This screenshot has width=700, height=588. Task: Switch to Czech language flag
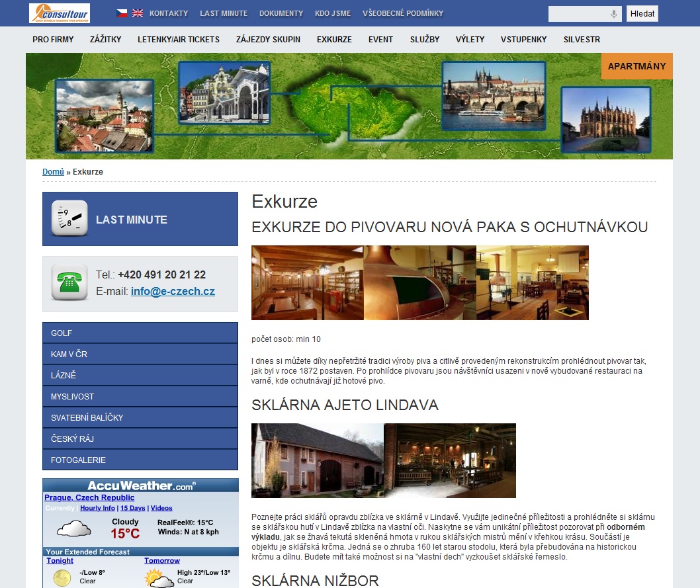tap(122, 13)
